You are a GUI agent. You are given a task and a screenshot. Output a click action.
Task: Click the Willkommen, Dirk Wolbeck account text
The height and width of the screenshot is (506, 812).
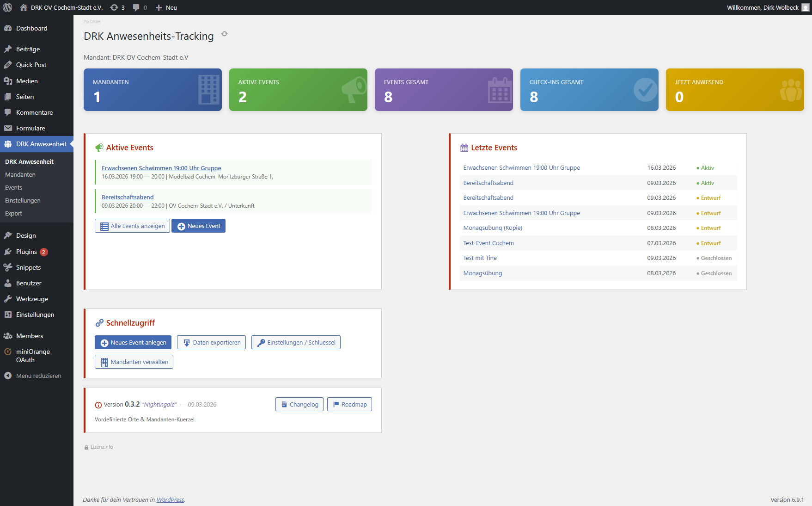pos(763,7)
